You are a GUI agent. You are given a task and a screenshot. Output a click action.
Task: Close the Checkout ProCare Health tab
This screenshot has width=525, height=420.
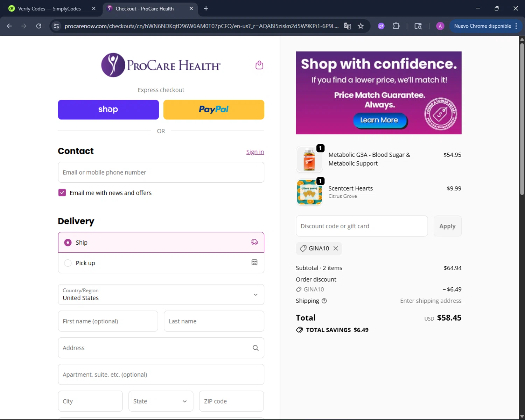191,8
